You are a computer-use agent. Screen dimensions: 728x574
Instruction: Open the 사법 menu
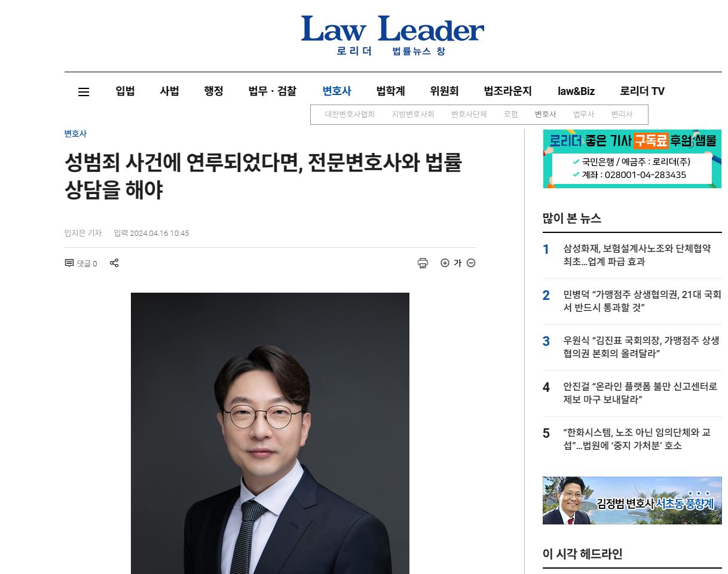point(169,91)
